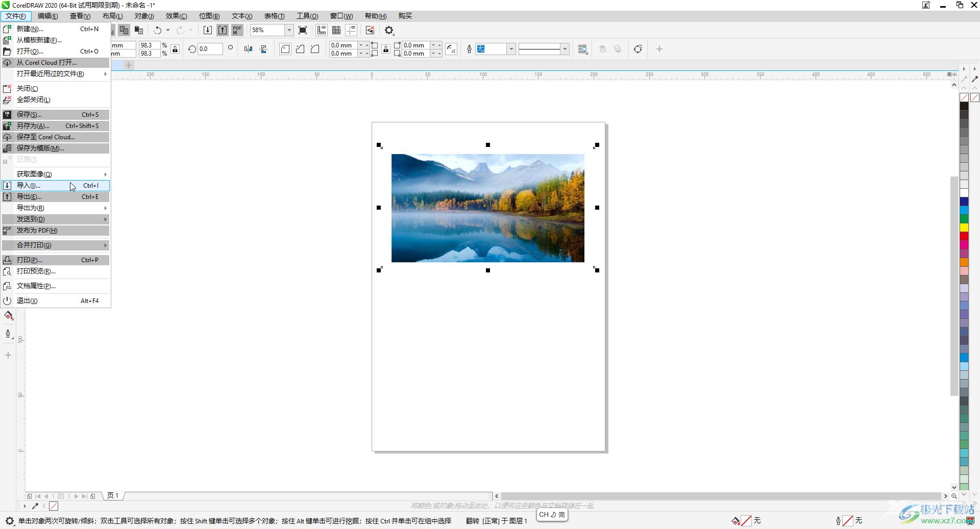This screenshot has height=529, width=980.
Task: Click the Full-screen preview icon
Action: 303,30
